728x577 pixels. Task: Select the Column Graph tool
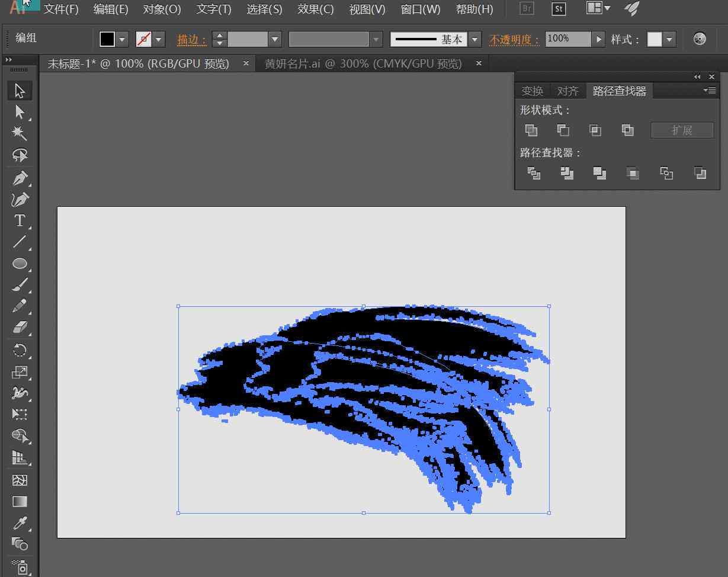(x=20, y=458)
